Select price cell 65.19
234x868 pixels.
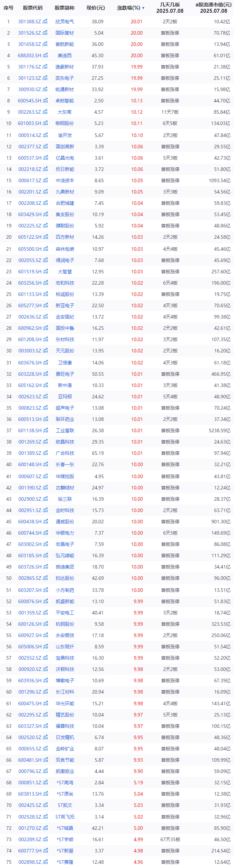coord(98,453)
